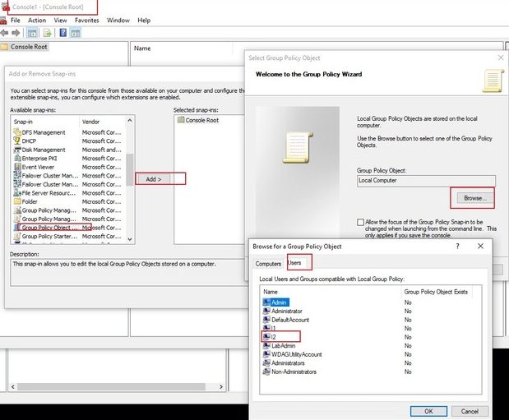Switch to the Computers tab

coord(268,264)
